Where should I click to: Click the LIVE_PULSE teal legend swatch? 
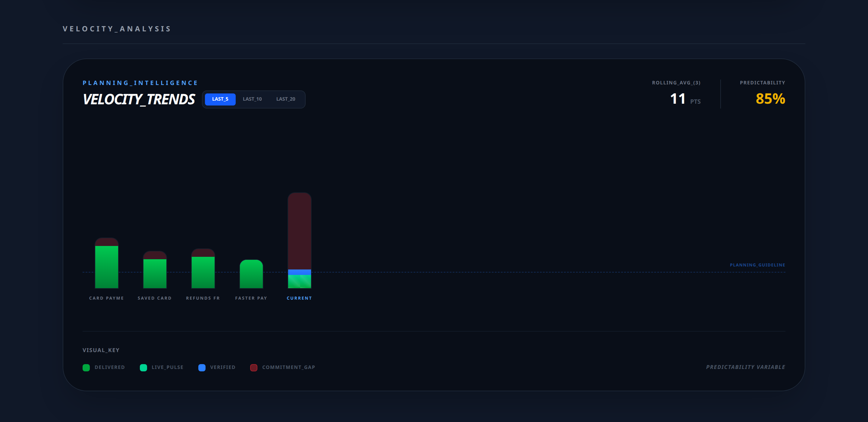[x=143, y=367]
